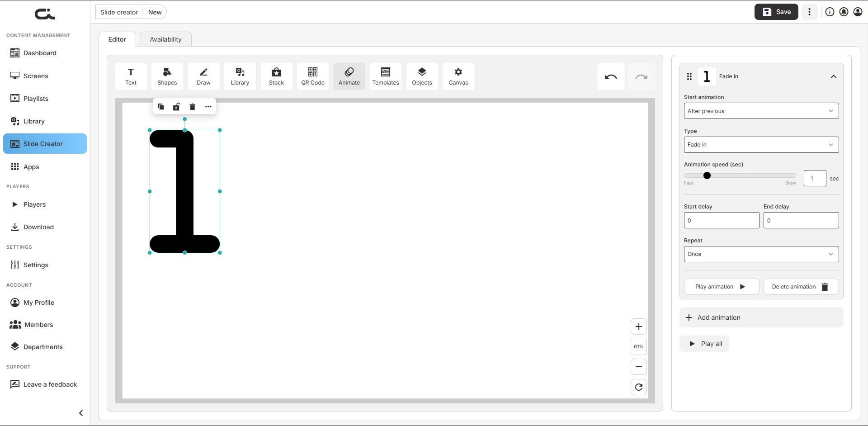Save the slide
The image size is (868, 426).
(776, 12)
